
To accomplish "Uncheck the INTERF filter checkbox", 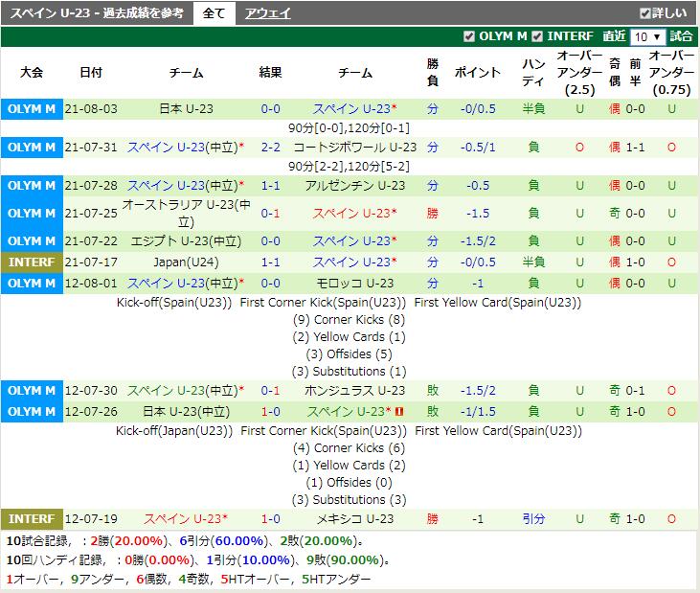I will tap(537, 36).
